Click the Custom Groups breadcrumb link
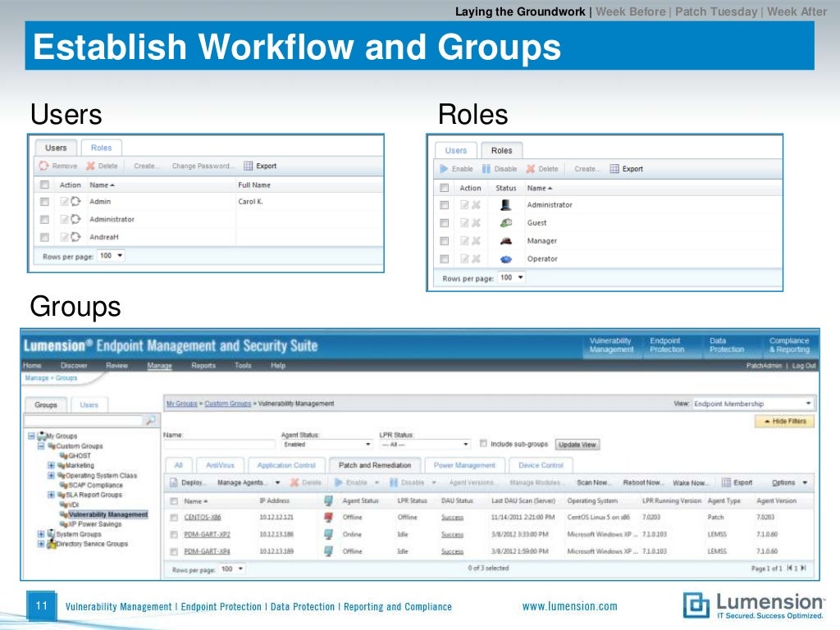This screenshot has width=840, height=630. 228,404
